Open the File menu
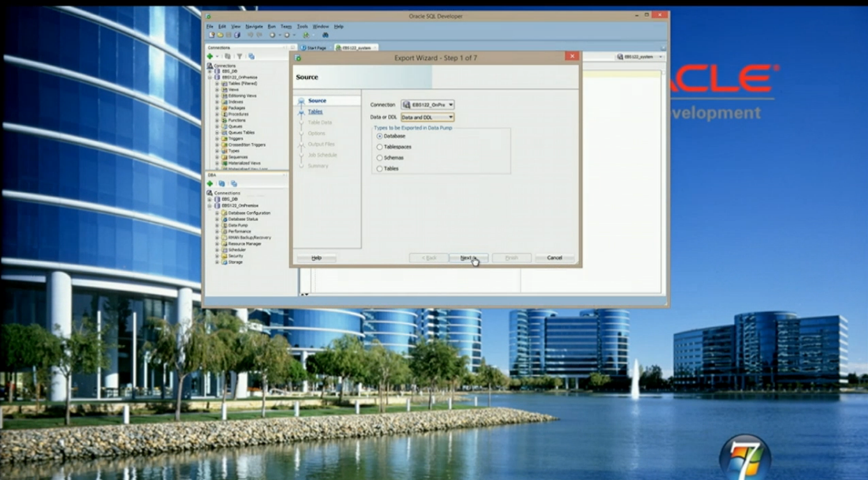 210,26
